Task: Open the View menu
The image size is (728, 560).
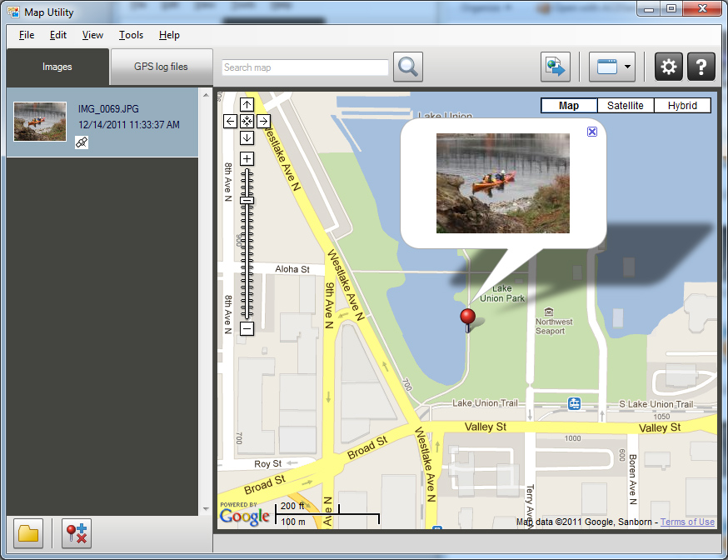Action: pyautogui.click(x=92, y=35)
